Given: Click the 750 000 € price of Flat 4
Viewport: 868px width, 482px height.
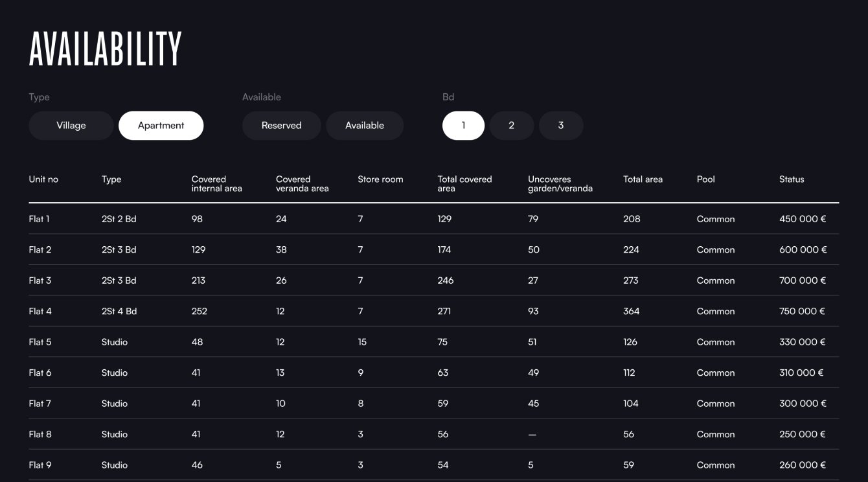Looking at the screenshot, I should 802,311.
